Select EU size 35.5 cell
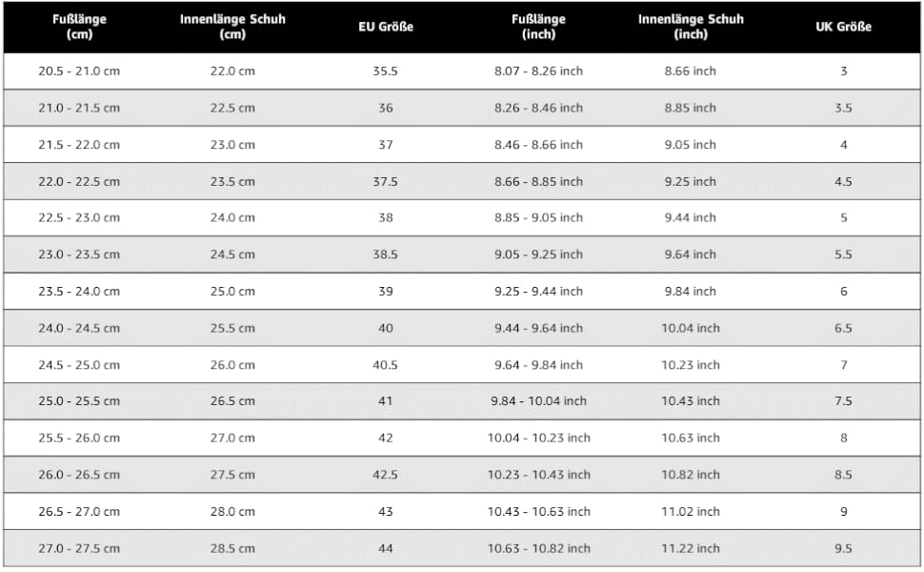 tap(386, 71)
